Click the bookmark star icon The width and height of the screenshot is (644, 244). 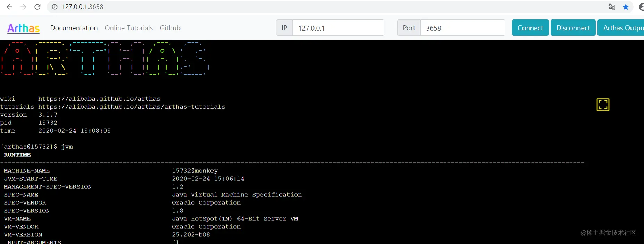pyautogui.click(x=626, y=7)
